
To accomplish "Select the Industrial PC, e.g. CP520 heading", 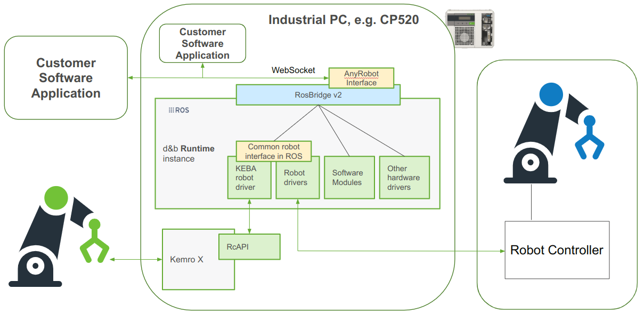I will [344, 20].
